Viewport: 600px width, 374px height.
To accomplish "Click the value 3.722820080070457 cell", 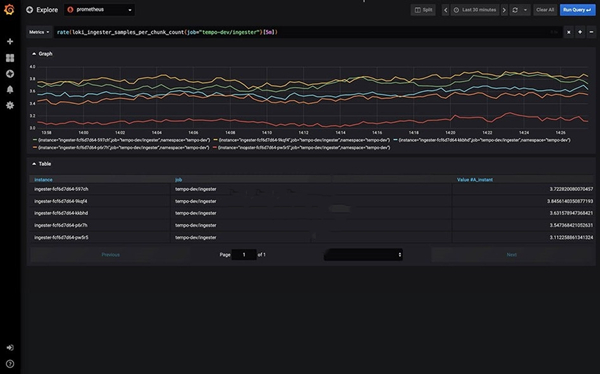I will click(523, 189).
